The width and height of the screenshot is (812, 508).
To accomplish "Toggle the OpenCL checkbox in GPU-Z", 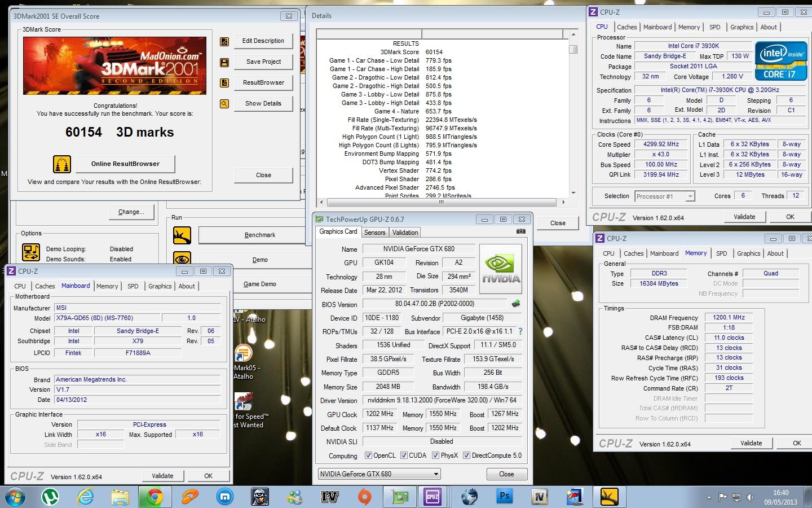I will (x=368, y=456).
